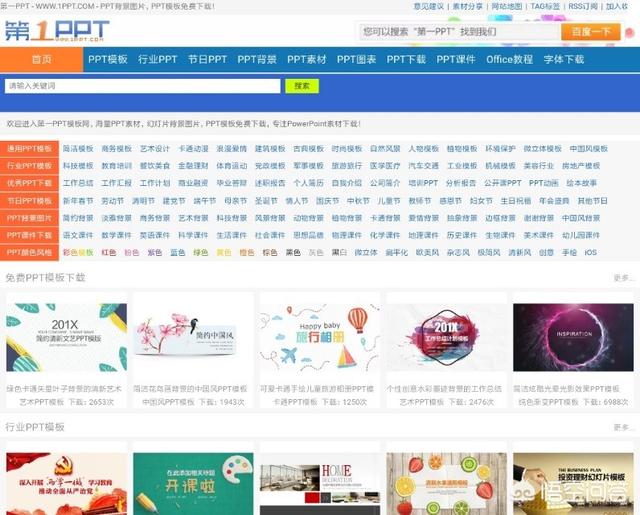640x515 pixels.
Task: Expand 更多 next to 免费PPT模板下载
Action: (623, 278)
